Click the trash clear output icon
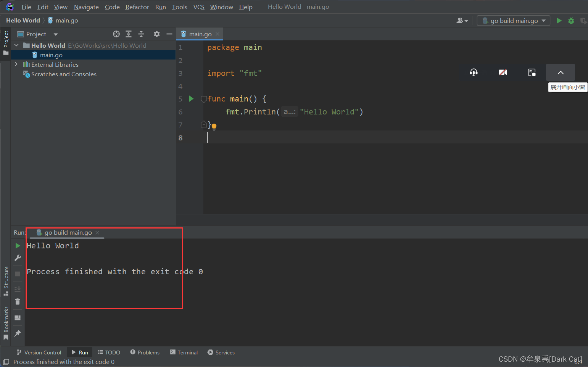 click(18, 301)
